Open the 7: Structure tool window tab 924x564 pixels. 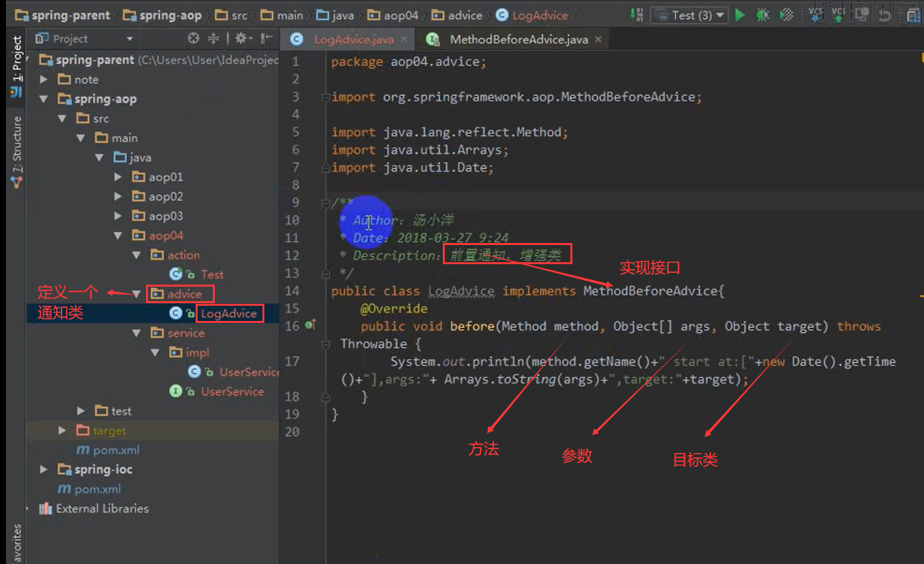tap(17, 152)
